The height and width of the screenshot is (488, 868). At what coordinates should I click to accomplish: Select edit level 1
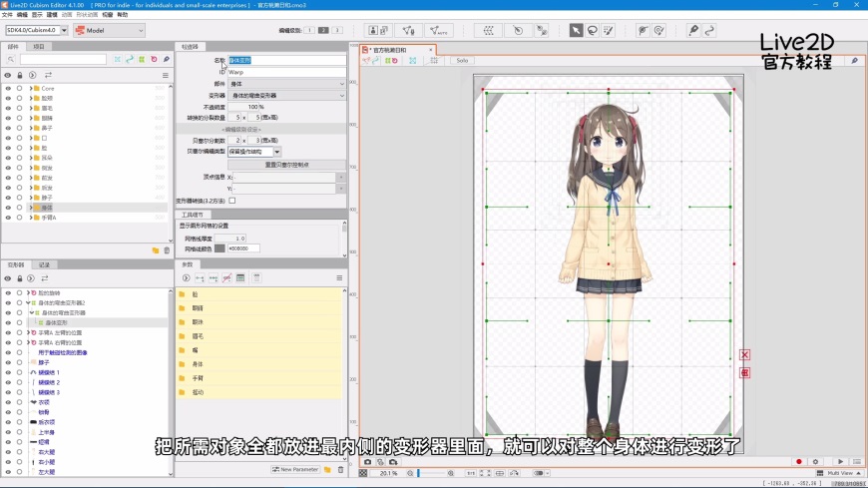tap(309, 30)
